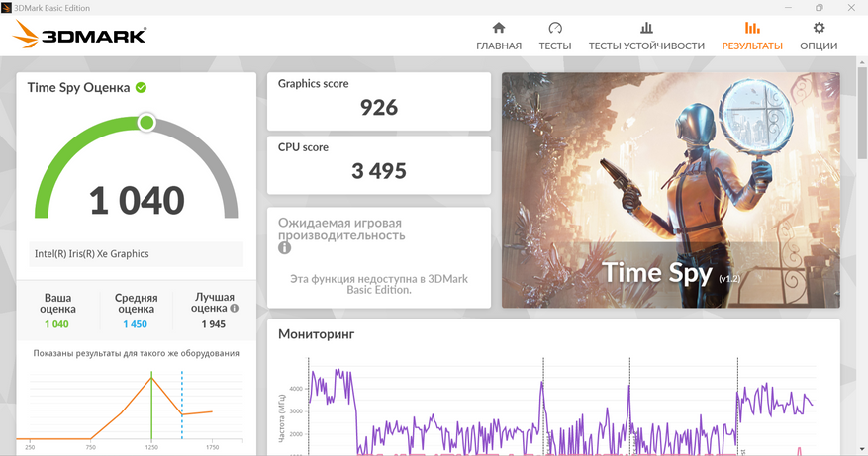868x456 pixels.
Task: Select the РЕЗУЛЬТАТЫ results tab
Action: (752, 37)
